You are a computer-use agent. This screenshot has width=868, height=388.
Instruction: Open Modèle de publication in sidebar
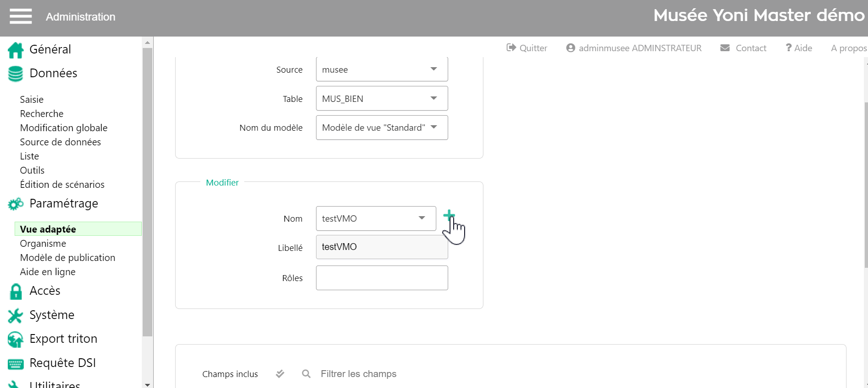[68, 257]
